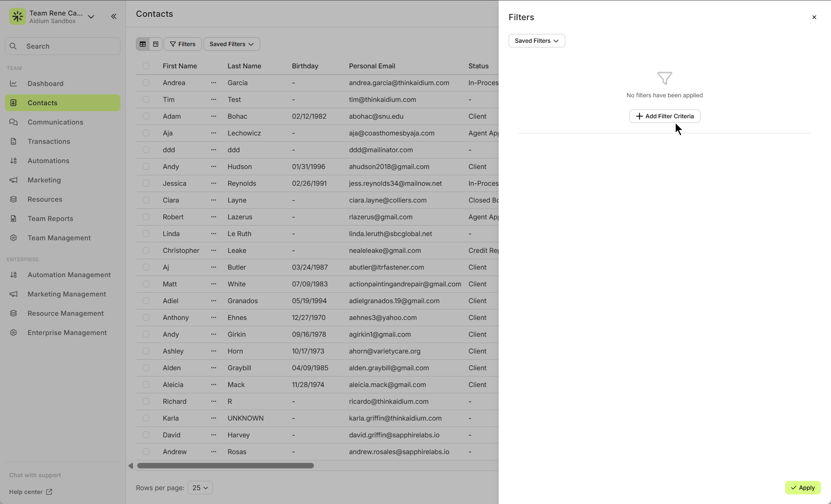Open the Resources stack icon
The width and height of the screenshot is (831, 504).
[x=13, y=199]
